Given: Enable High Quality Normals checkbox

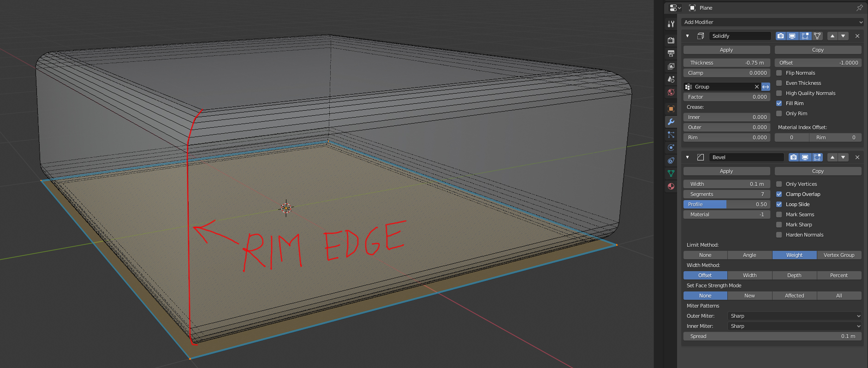Looking at the screenshot, I should coord(779,93).
